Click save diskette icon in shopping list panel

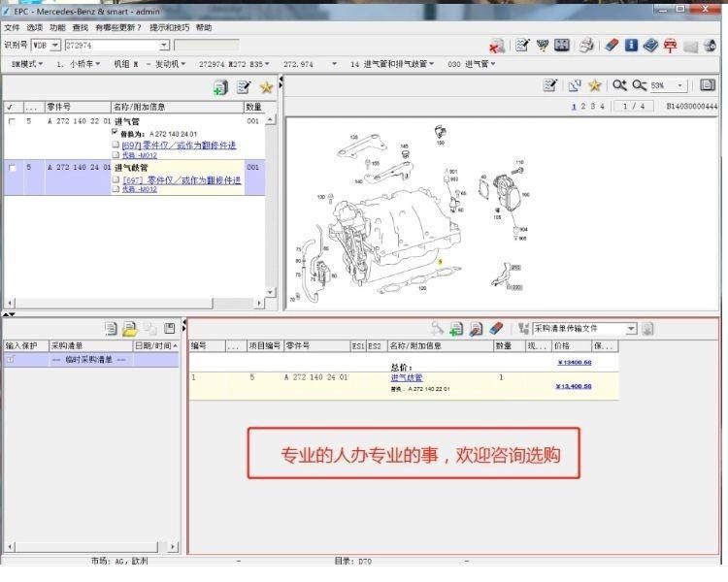point(170,328)
